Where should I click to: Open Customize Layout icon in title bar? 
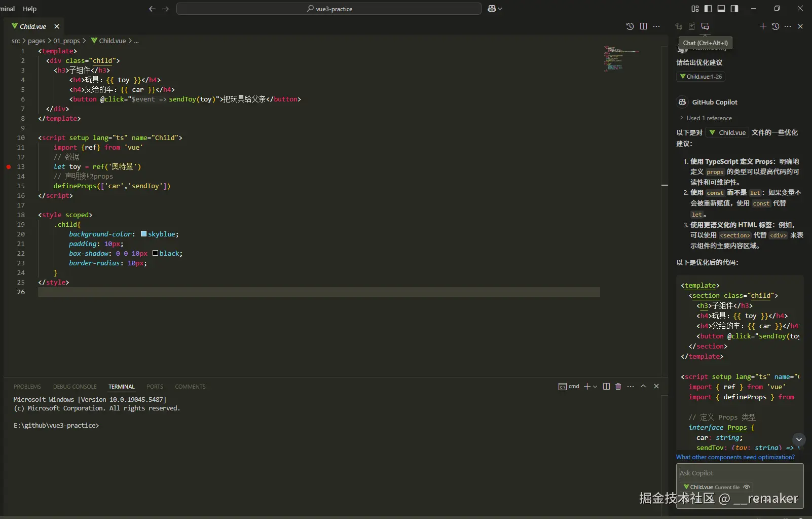695,9
